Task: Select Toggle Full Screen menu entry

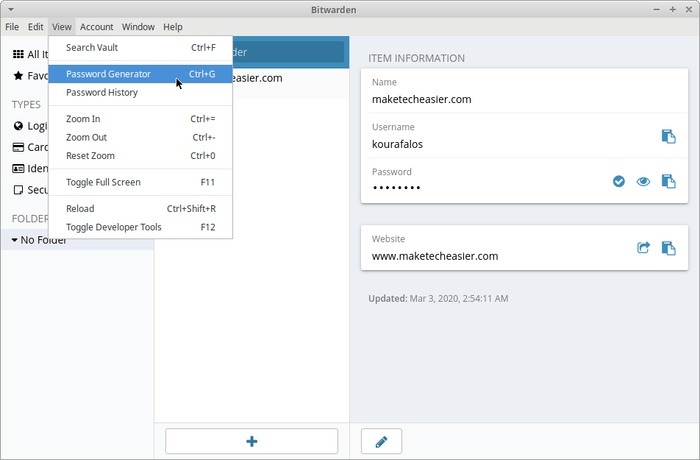Action: [141, 182]
